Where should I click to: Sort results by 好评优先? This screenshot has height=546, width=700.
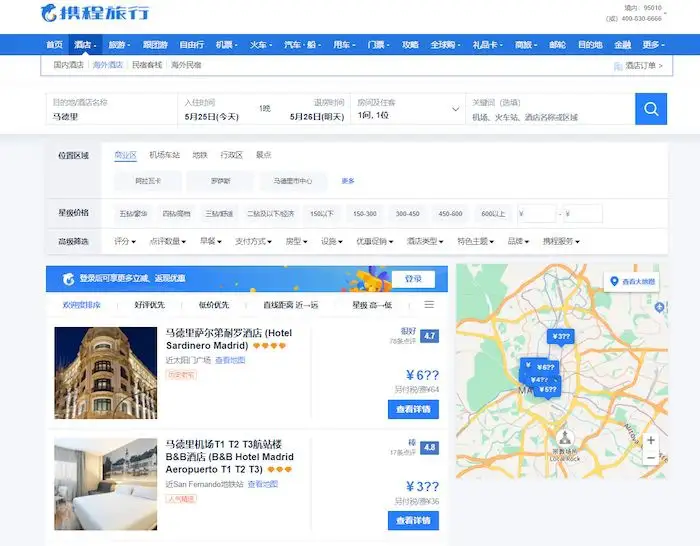[x=150, y=305]
